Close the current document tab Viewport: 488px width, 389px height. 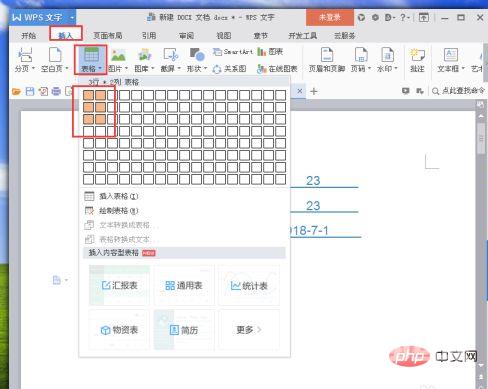300,91
